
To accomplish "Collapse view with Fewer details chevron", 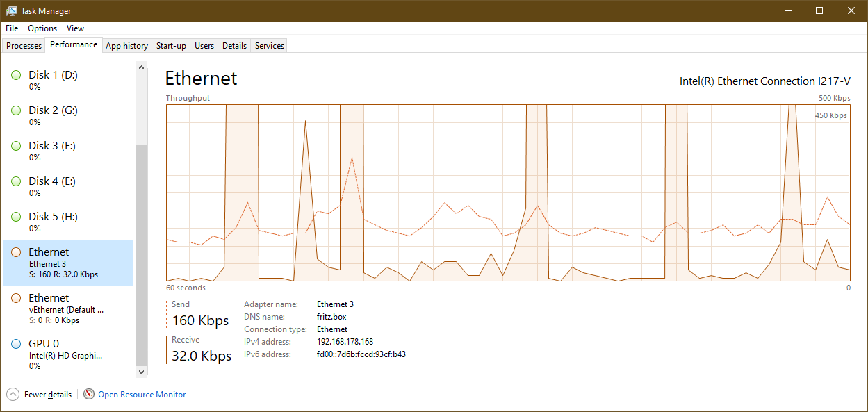I will [13, 395].
